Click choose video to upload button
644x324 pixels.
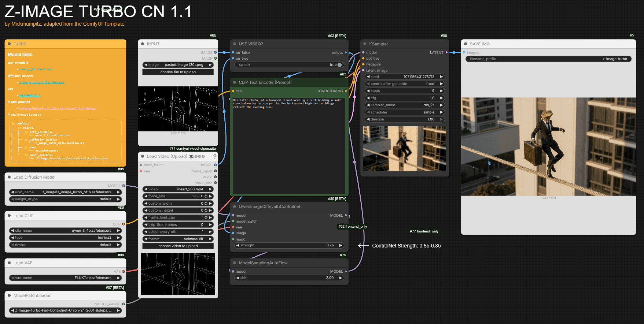click(178, 246)
